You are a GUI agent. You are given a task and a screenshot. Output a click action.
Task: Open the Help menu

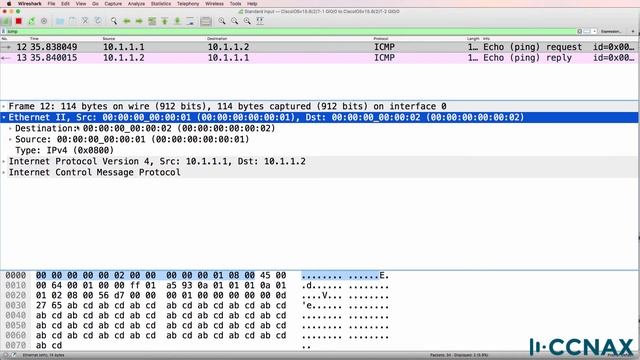[x=252, y=4]
